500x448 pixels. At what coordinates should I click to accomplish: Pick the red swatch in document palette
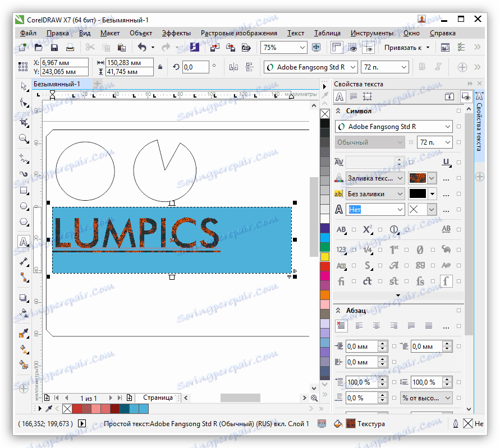(76, 409)
